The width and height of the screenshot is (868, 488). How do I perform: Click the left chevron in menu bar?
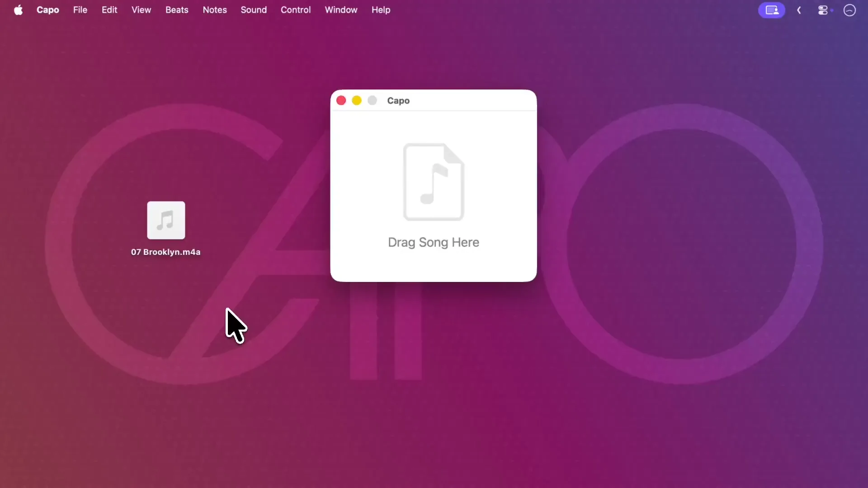click(x=799, y=10)
